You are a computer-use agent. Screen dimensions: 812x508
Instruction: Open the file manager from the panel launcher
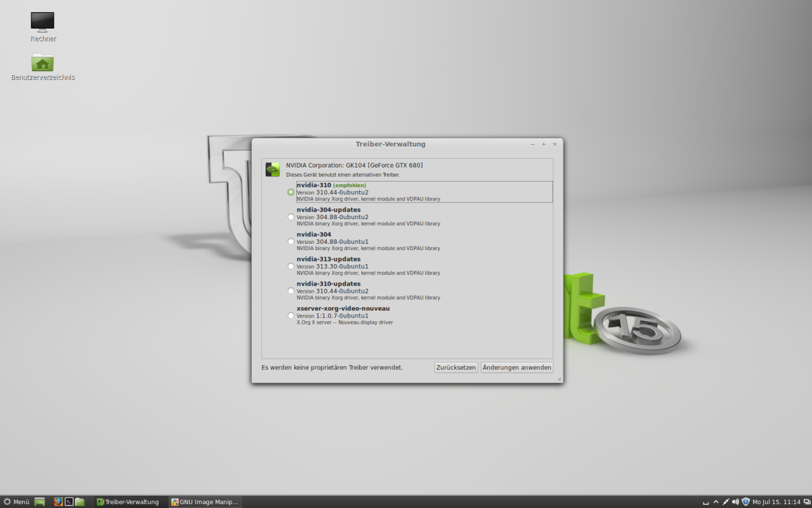(80, 502)
